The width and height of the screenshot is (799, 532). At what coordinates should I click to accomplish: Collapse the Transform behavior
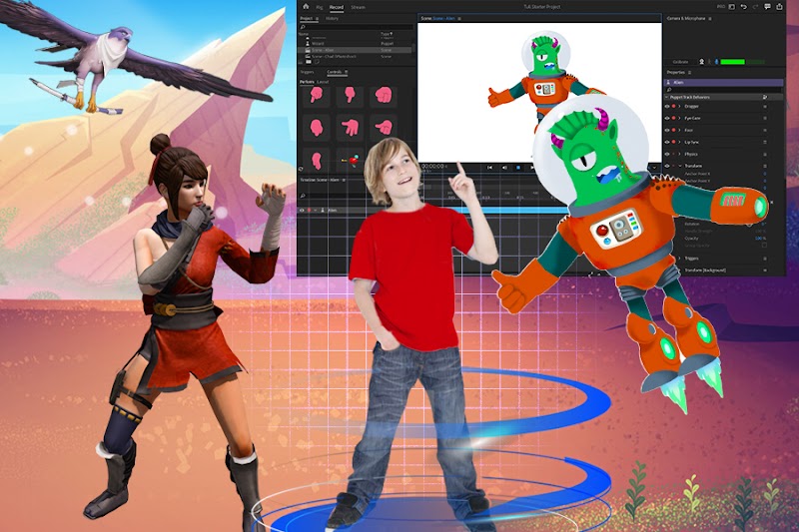tap(680, 166)
